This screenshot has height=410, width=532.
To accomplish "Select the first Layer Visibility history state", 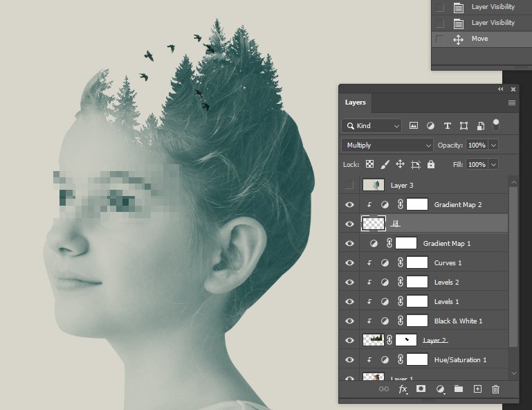I will coord(481,7).
